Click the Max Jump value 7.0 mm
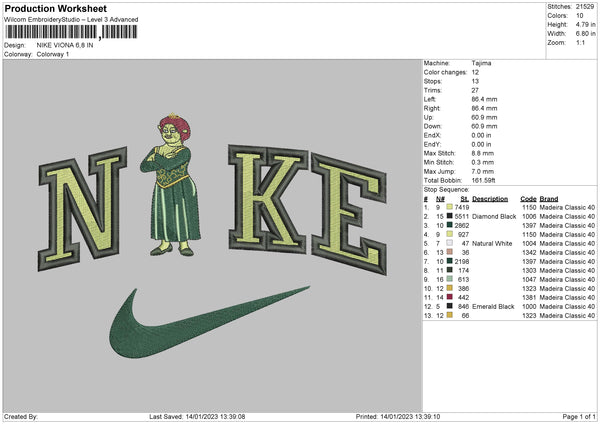 point(483,171)
